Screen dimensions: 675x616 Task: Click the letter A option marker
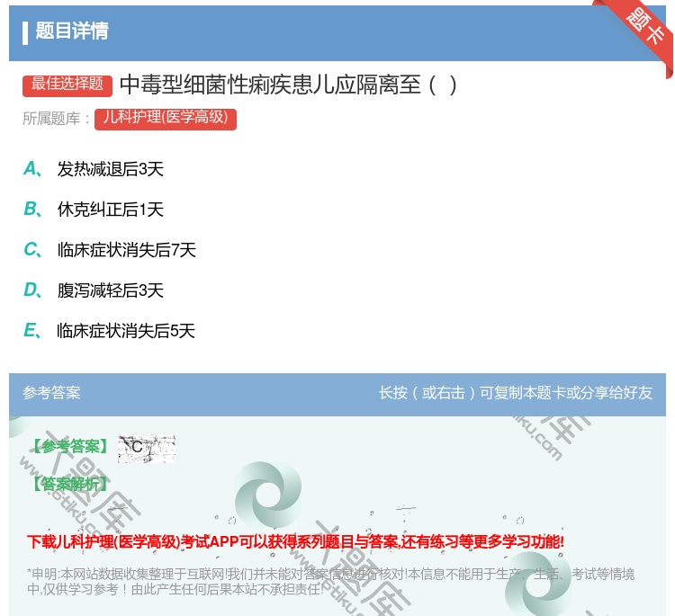32,169
